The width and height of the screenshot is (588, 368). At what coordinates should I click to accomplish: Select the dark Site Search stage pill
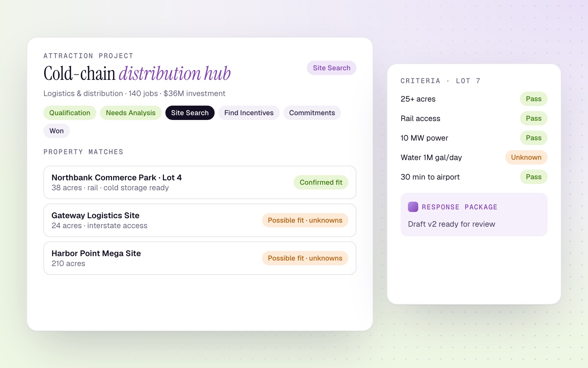[x=190, y=113]
